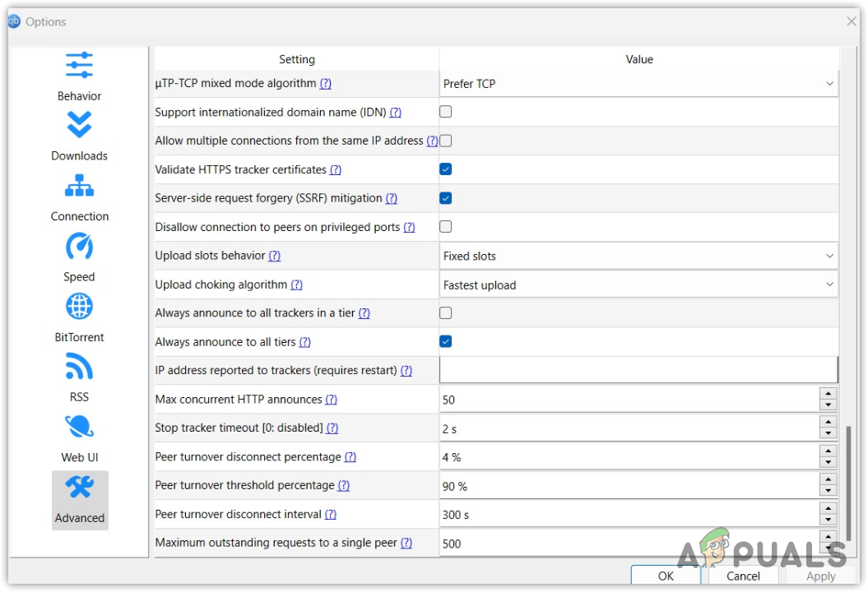Click the Advanced tools icon
The height and width of the screenshot is (592, 868).
tap(79, 488)
